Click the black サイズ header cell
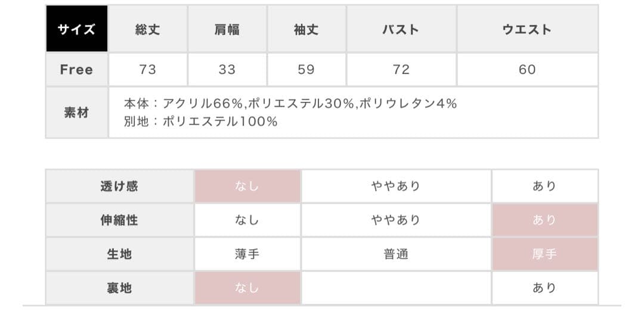 (76, 29)
